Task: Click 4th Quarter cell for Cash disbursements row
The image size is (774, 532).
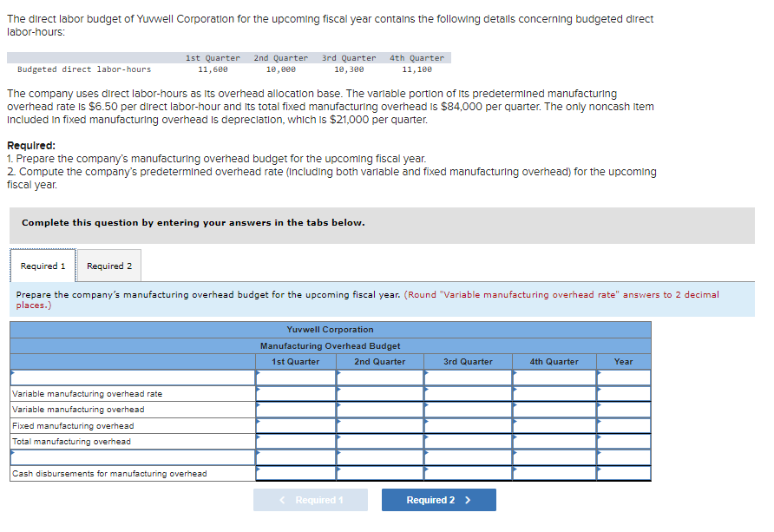Action: [x=554, y=473]
